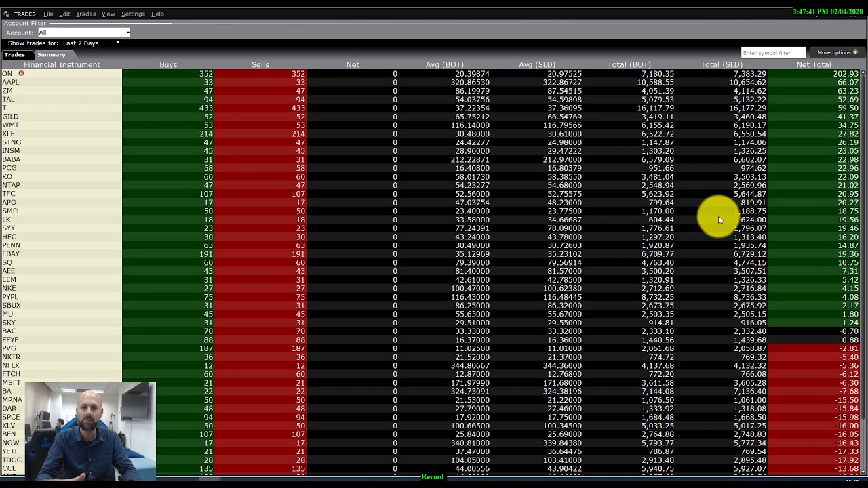Open the File menu
Screen dimensions: 868x488
[x=48, y=14]
